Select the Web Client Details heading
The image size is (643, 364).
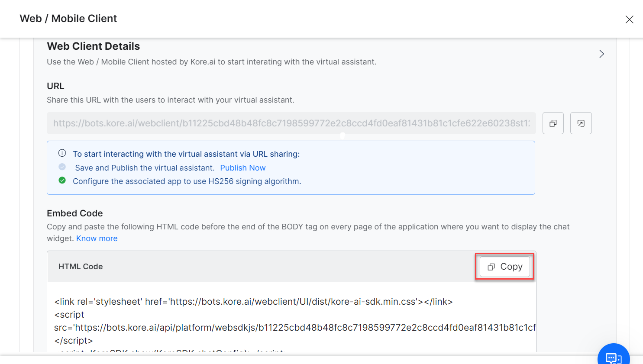tap(93, 46)
